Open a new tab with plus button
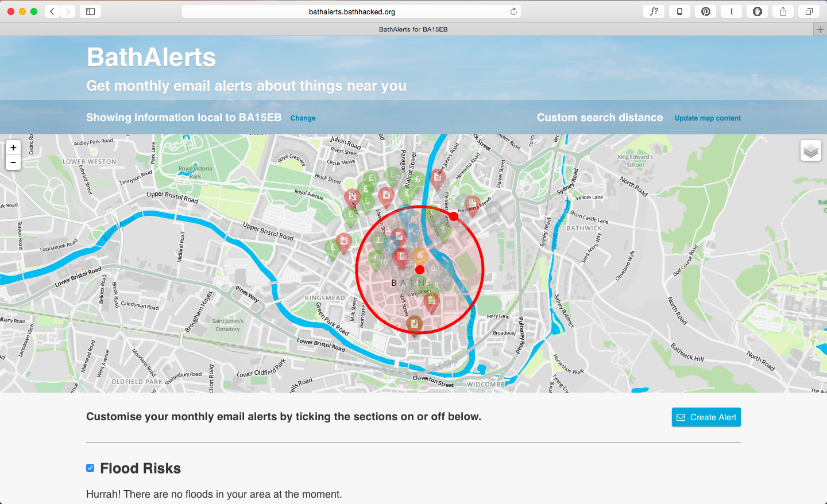Image resolution: width=827 pixels, height=504 pixels. coord(820,29)
